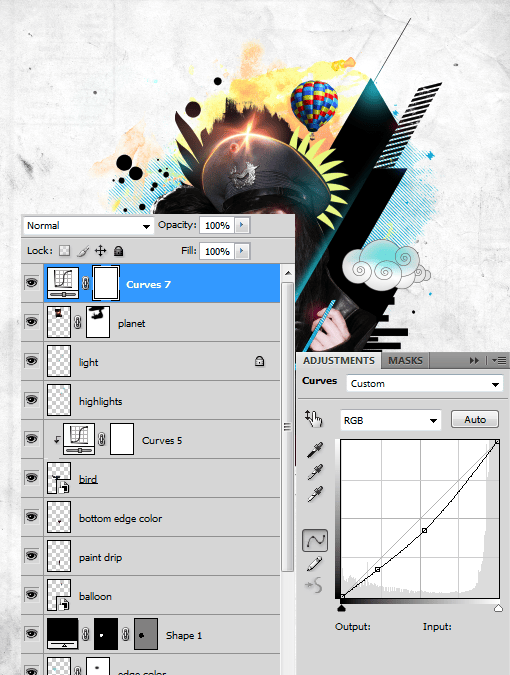The width and height of the screenshot is (510, 675).
Task: Hide the highlights layer
Action: pyautogui.click(x=31, y=399)
